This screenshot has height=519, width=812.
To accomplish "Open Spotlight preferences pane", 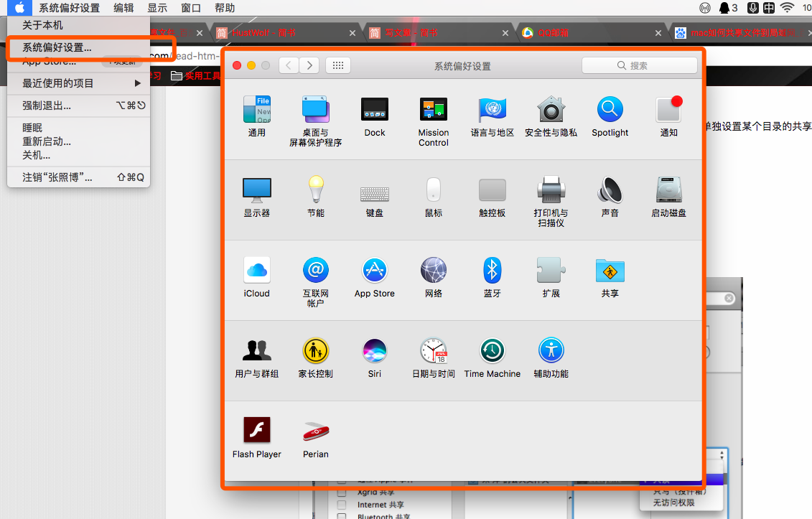I will (610, 116).
